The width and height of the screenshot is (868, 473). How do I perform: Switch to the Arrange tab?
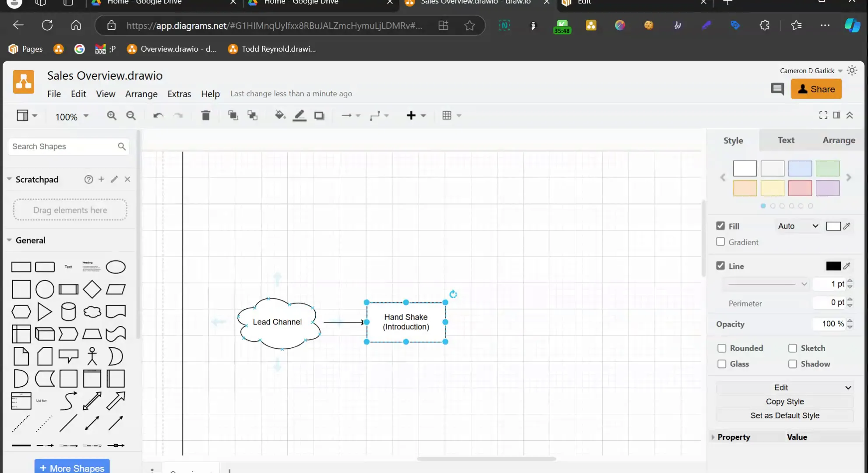click(x=839, y=140)
